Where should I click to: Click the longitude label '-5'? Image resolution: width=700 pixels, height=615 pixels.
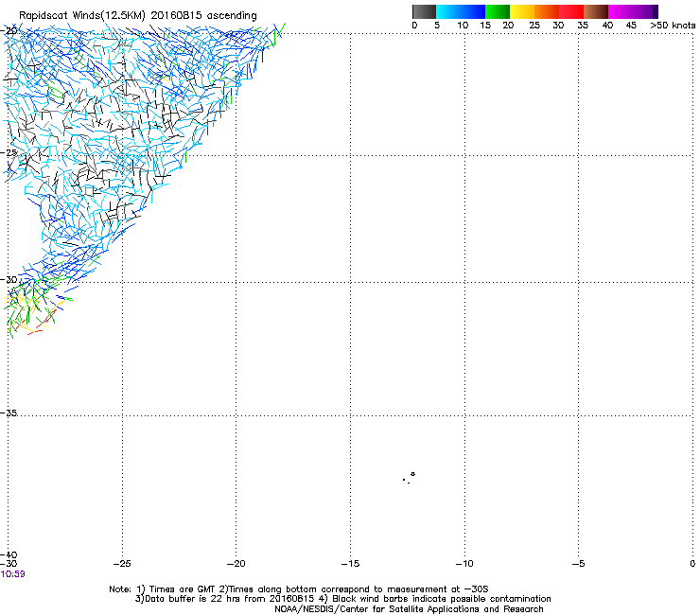pos(578,564)
